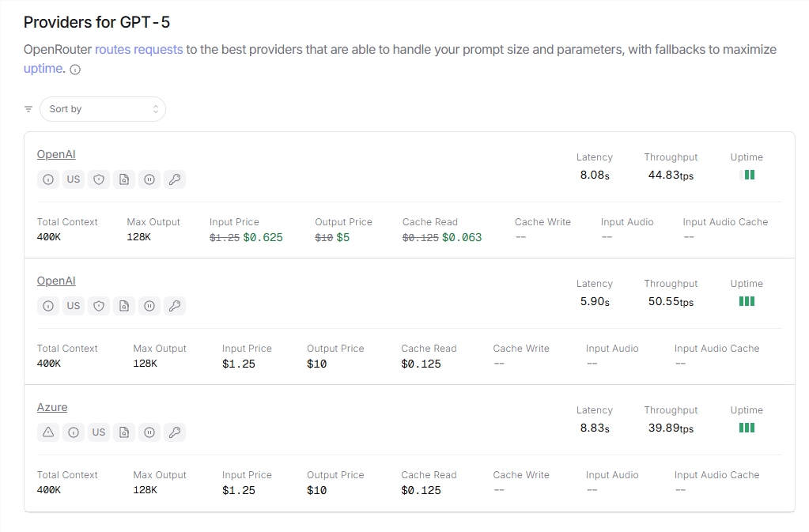This screenshot has width=809, height=532.
Task: Click the document search icon under Azure
Action: (124, 432)
